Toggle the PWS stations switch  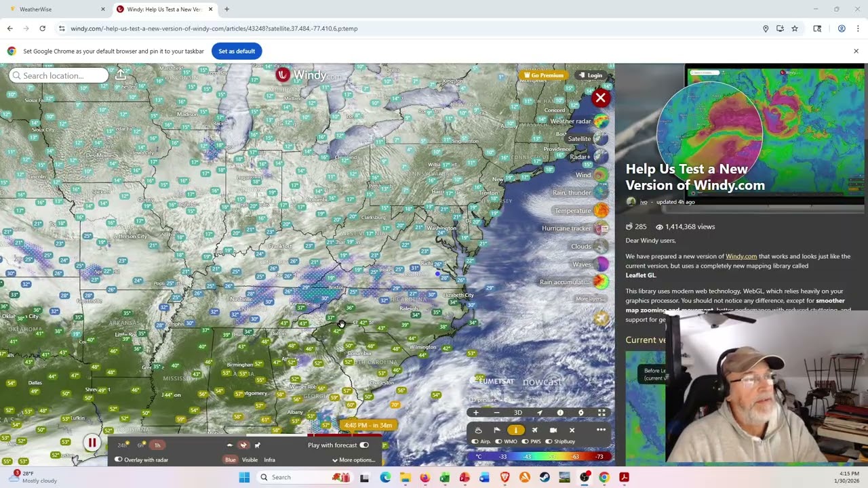click(x=524, y=441)
